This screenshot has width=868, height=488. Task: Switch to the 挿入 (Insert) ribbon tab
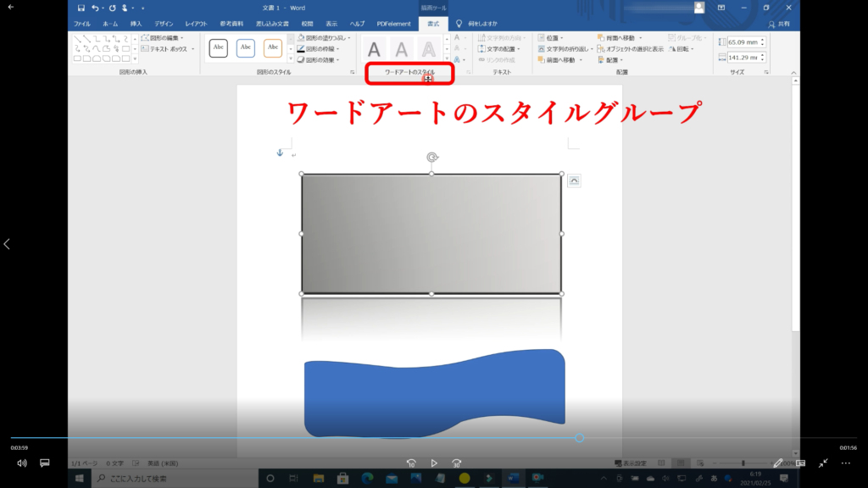[x=136, y=24]
